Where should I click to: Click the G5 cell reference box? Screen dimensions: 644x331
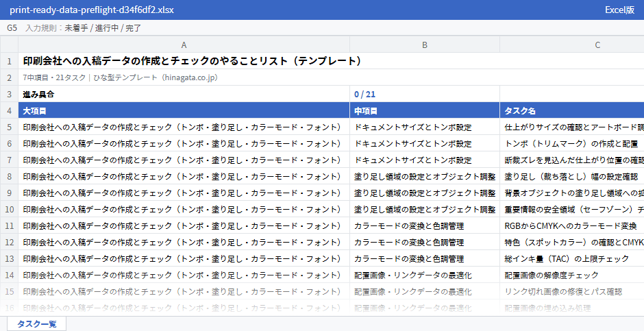coord(12,28)
